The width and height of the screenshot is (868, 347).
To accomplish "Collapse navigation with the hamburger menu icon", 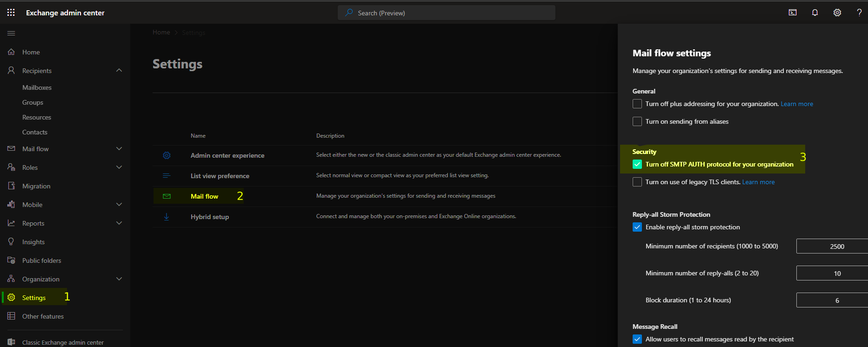I will click(11, 33).
